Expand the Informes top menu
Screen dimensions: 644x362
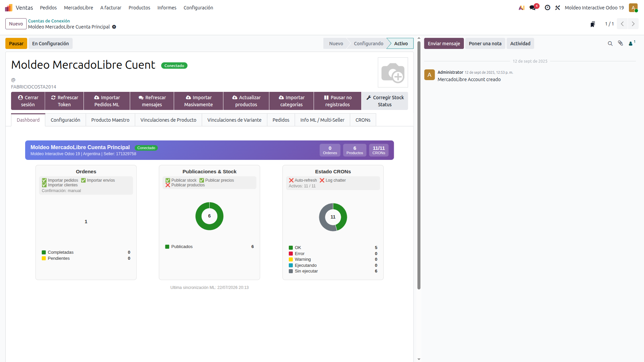167,7
